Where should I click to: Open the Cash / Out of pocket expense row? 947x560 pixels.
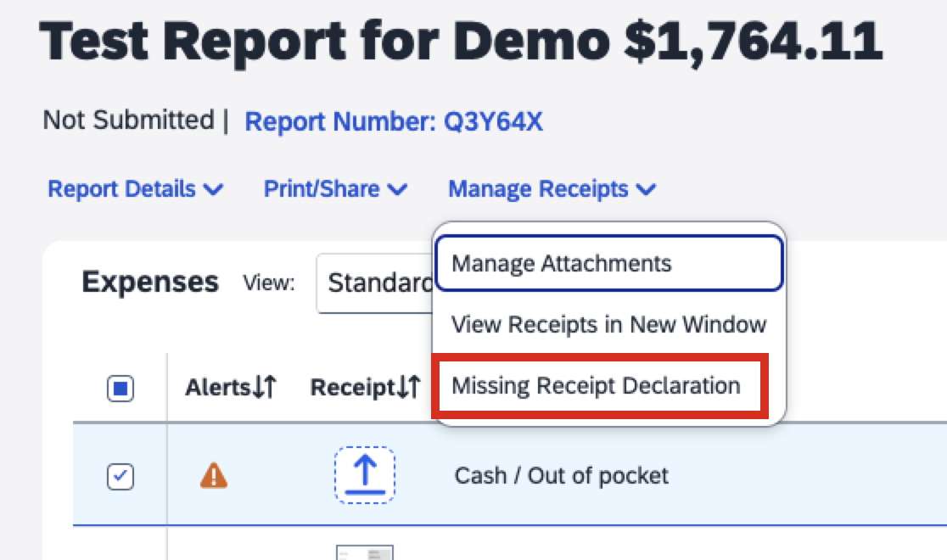point(561,476)
